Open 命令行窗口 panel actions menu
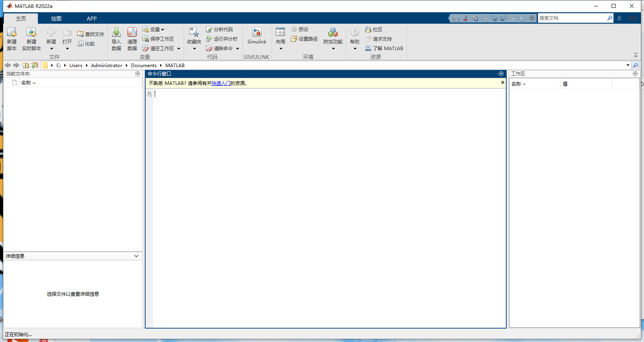644x342 pixels. [501, 74]
